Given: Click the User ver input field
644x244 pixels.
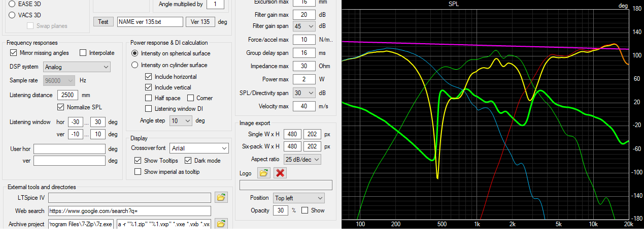Looking at the screenshot, I should click(x=70, y=161).
